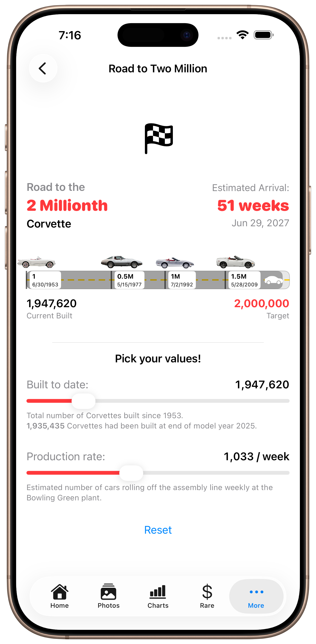Tap the first Corvette 6/30/1953 marker
Image resolution: width=316 pixels, height=644 pixels.
point(45,280)
